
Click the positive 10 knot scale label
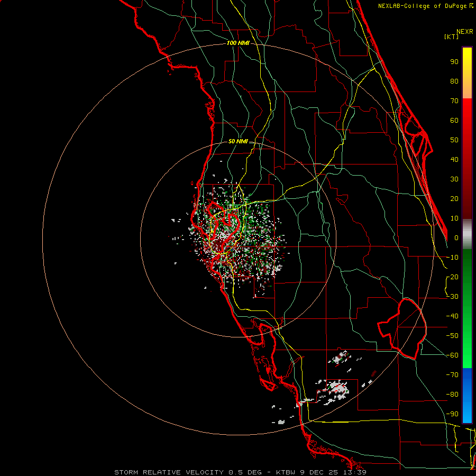point(454,218)
